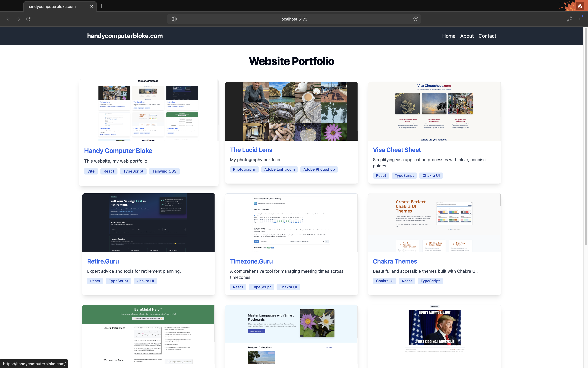Click the localhost:5173 address field
Viewport: 588px width, 368px height.
pyautogui.click(x=294, y=19)
